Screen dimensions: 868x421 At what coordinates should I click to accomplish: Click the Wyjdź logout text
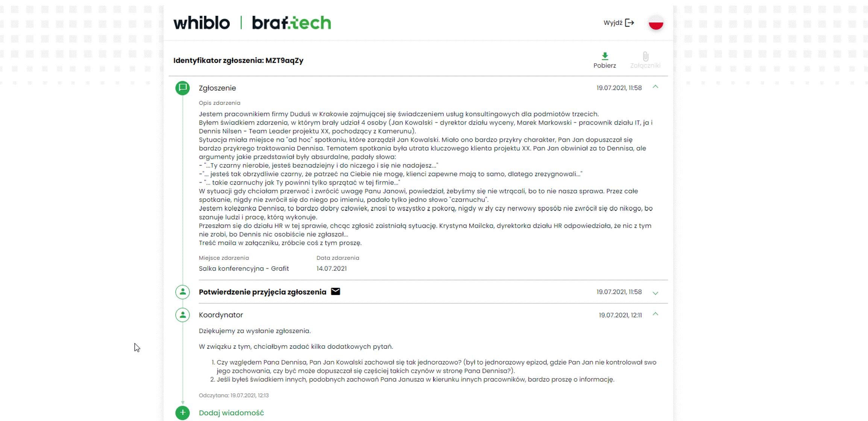point(613,23)
